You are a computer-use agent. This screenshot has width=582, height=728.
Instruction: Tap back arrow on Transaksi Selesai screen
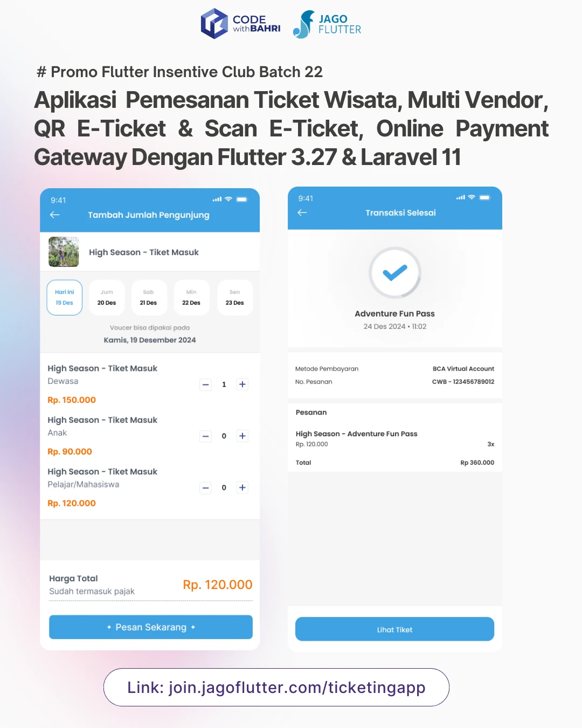(x=302, y=212)
